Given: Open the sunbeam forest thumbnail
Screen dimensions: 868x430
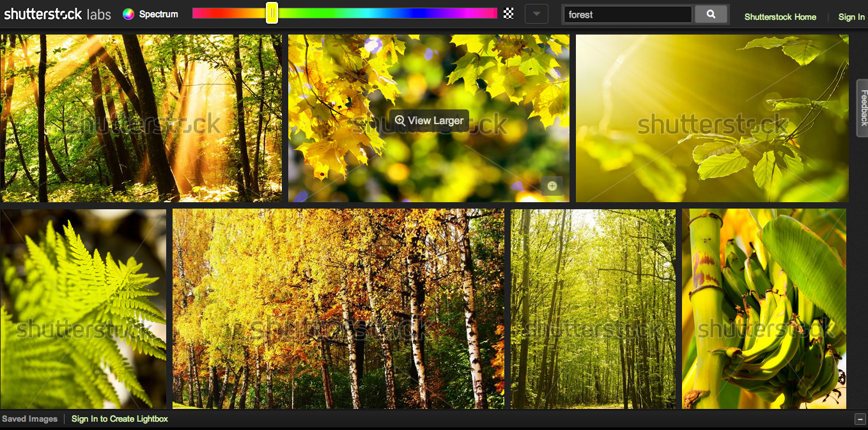Looking at the screenshot, I should coord(141,118).
